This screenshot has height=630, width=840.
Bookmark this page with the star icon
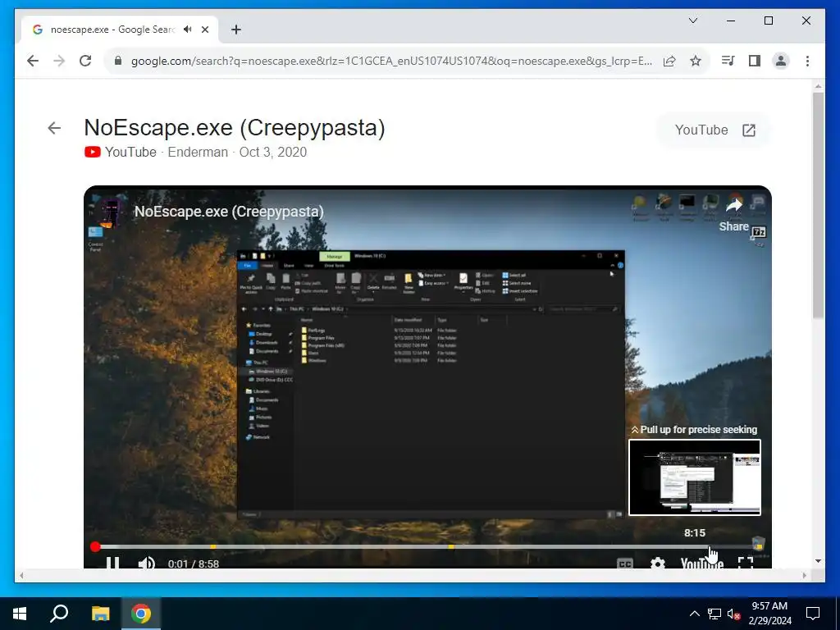tap(696, 61)
